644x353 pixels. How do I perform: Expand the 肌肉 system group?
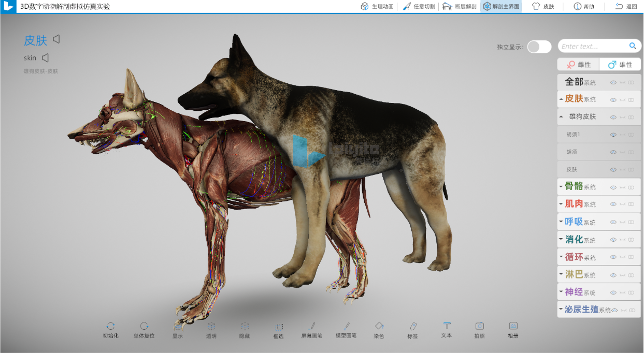561,204
